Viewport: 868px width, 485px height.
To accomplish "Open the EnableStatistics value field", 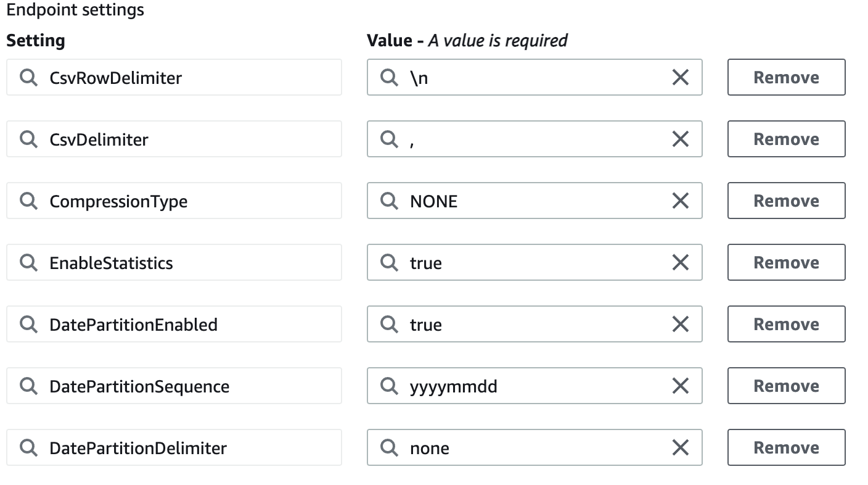I will point(530,262).
